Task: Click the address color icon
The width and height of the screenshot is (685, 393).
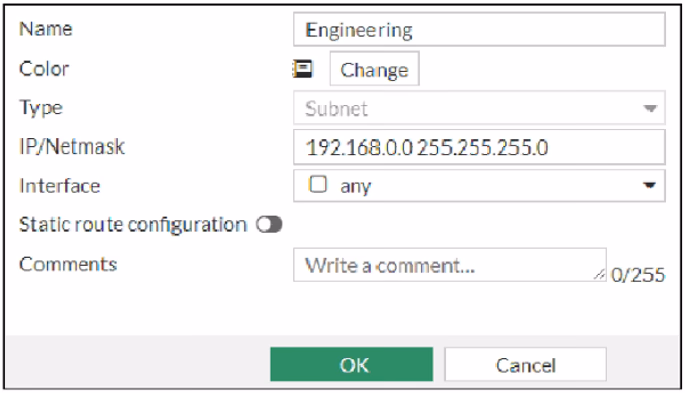Action: pyautogui.click(x=302, y=69)
